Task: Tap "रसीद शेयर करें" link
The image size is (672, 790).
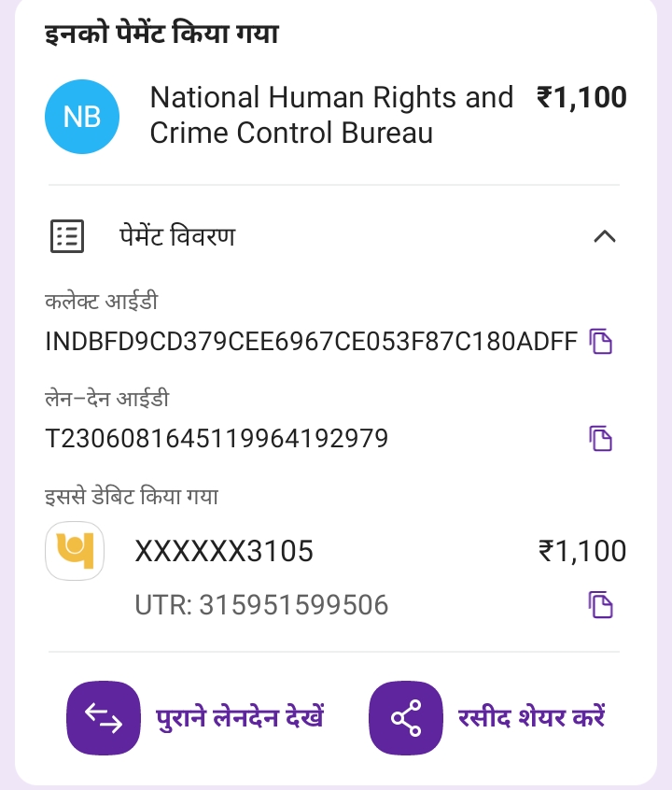Action: coord(532,718)
